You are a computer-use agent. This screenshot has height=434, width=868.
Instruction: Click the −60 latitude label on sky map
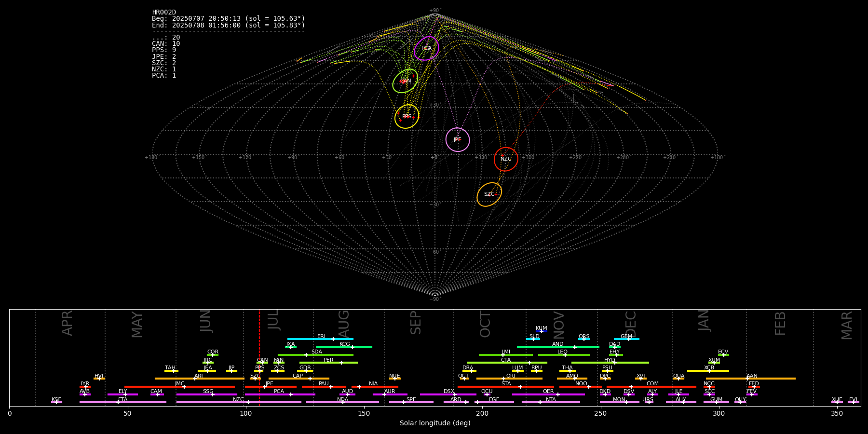tap(434, 252)
